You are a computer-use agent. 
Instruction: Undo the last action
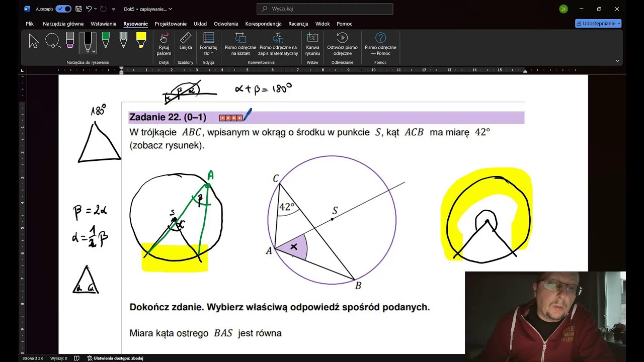[89, 9]
